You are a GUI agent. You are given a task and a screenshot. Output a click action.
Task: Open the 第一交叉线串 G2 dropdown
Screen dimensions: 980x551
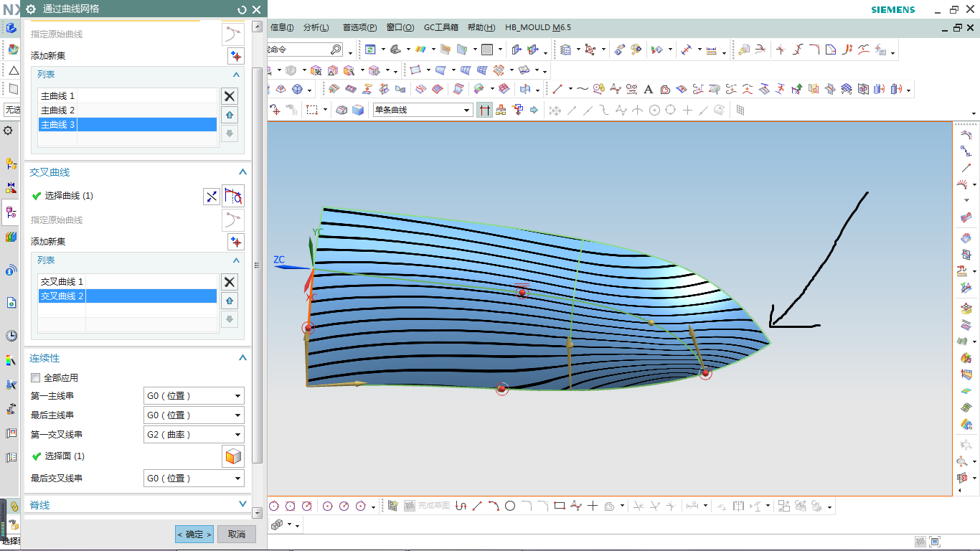(194, 435)
